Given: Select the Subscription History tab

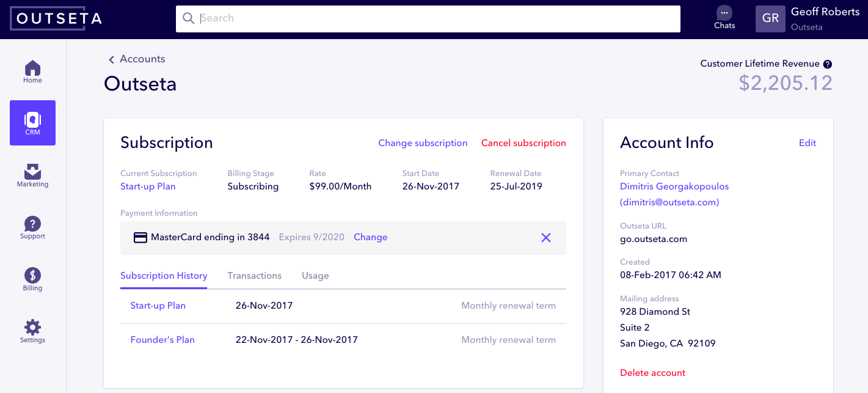Looking at the screenshot, I should click(x=164, y=276).
